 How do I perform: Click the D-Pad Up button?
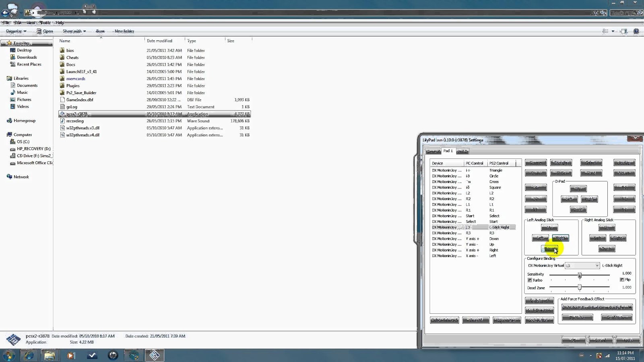pos(578,189)
